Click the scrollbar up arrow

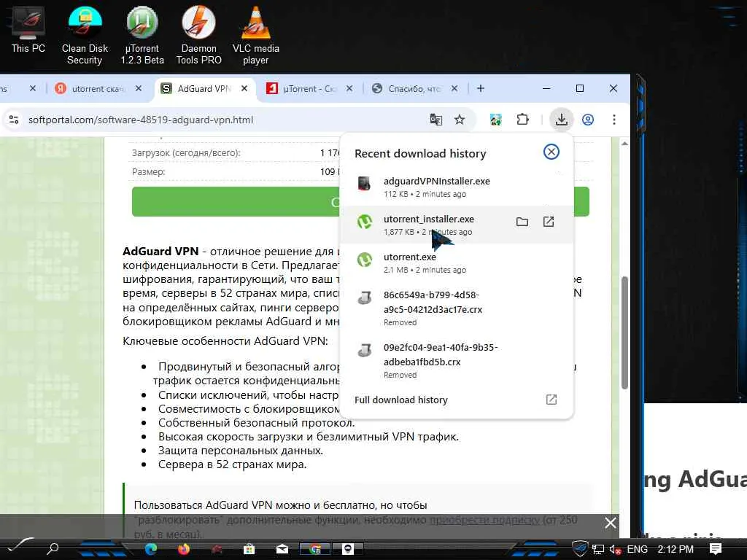(624, 144)
